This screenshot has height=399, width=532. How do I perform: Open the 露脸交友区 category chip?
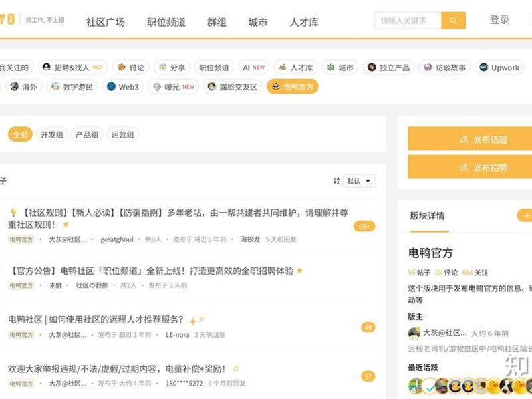coord(233,87)
